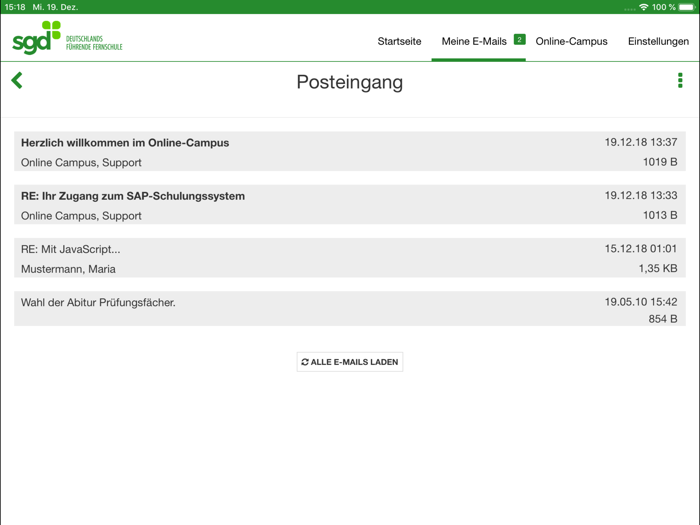Tap the date Mi. 19. Dez.

tap(55, 7)
